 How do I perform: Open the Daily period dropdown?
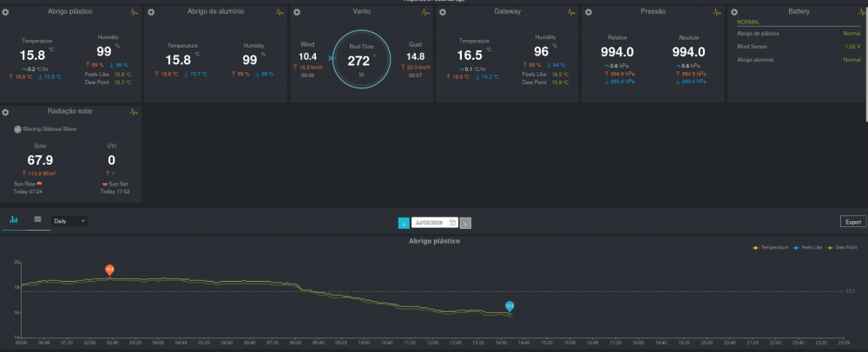pos(69,221)
